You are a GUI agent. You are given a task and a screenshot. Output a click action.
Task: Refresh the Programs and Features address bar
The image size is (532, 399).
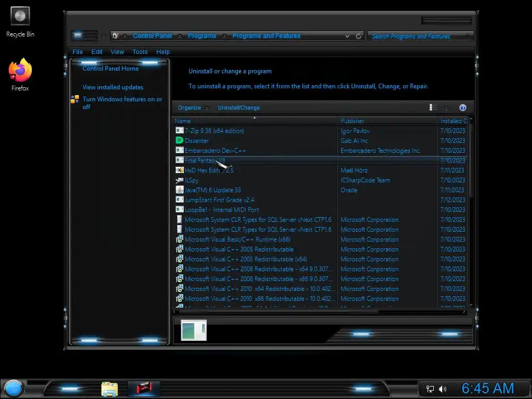(358, 36)
